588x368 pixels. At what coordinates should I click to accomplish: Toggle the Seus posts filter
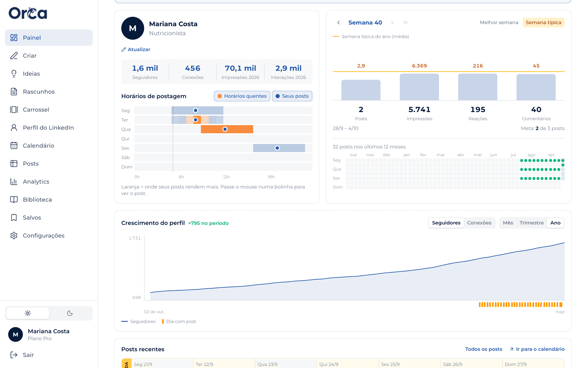(x=292, y=96)
